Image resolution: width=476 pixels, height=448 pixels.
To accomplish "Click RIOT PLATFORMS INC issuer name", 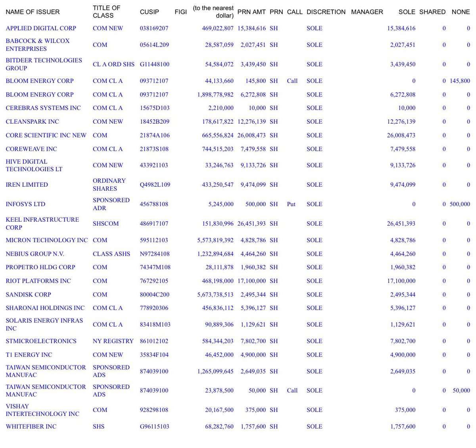I will coord(38,281).
